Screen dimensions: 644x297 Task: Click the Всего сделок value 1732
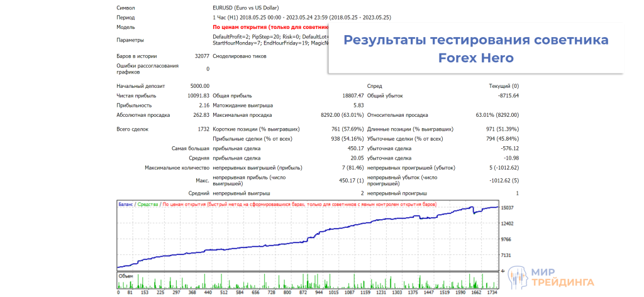pyautogui.click(x=203, y=129)
